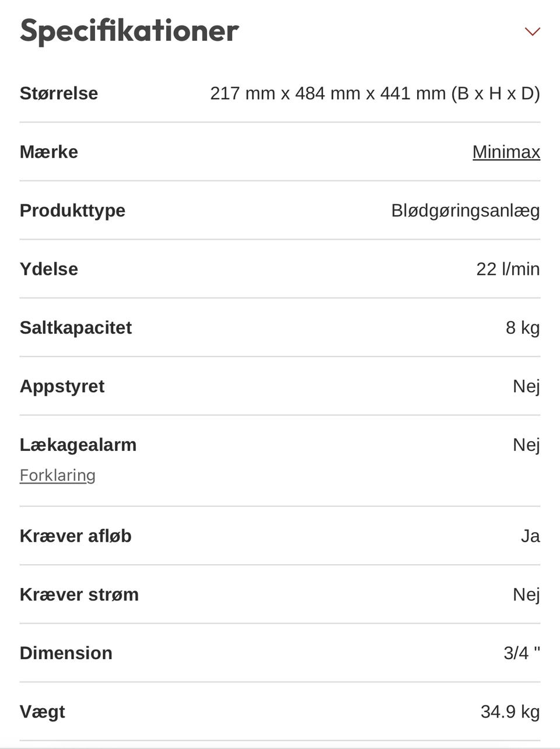Image resolution: width=560 pixels, height=749 pixels.
Task: Select the Ja value for Kræver afløb
Action: (x=530, y=536)
